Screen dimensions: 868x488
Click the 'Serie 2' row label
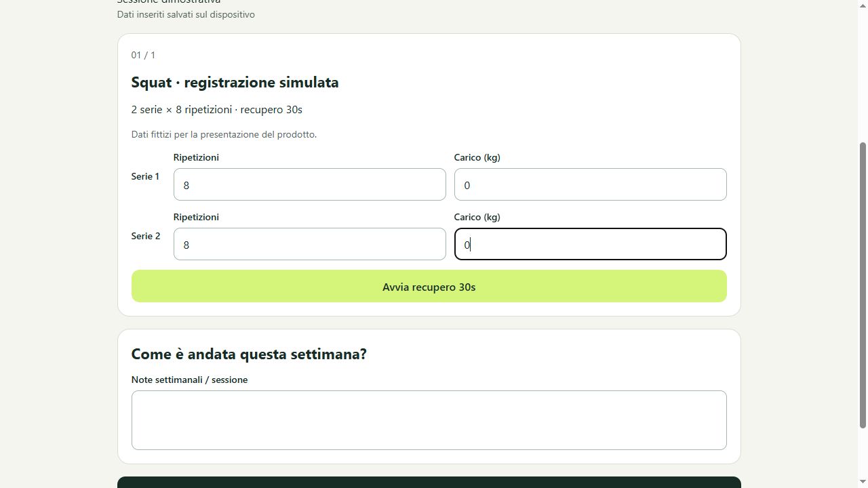(145, 236)
